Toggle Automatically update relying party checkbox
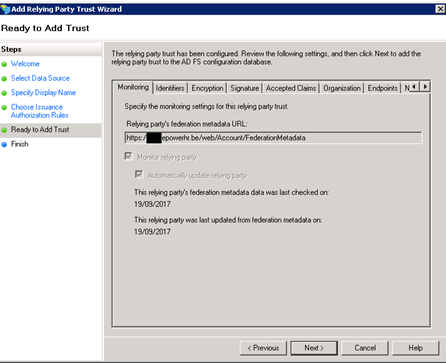The height and width of the screenshot is (363, 446). click(139, 174)
